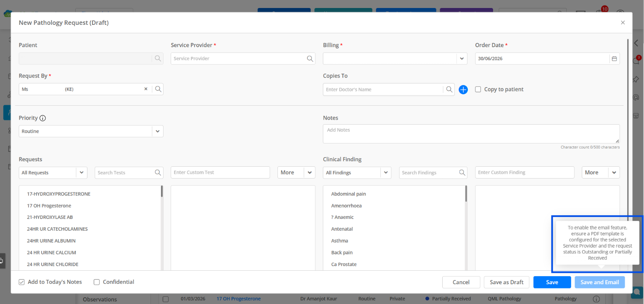
Task: Click the blue Save button
Action: coord(552,282)
